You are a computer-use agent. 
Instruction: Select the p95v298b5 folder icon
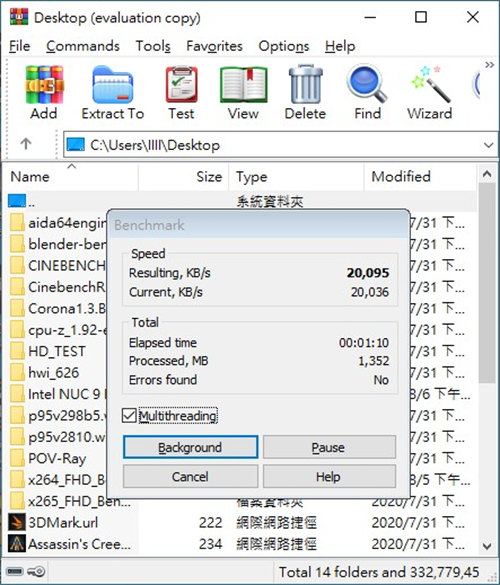click(17, 416)
